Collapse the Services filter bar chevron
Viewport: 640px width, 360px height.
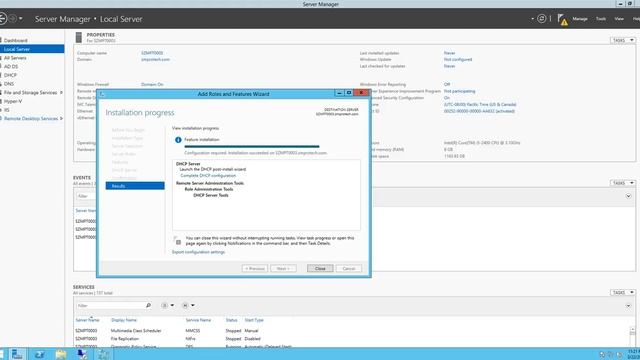click(628, 306)
